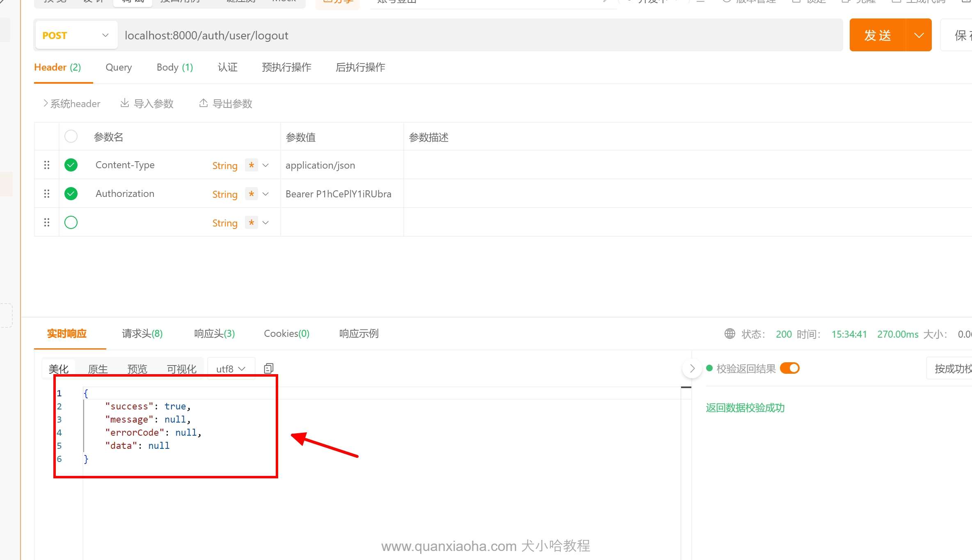The height and width of the screenshot is (560, 972).
Task: Click drag handle of Content-Type row
Action: pos(47,165)
